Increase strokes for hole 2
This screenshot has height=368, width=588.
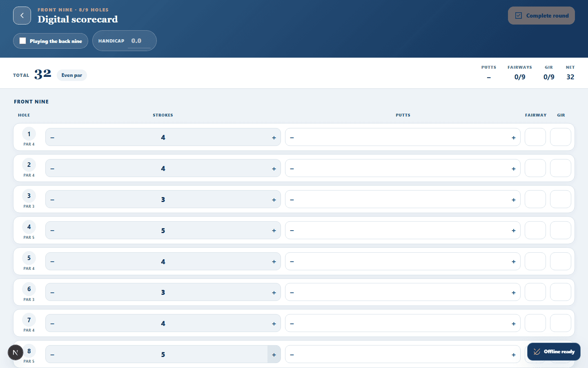(x=274, y=168)
